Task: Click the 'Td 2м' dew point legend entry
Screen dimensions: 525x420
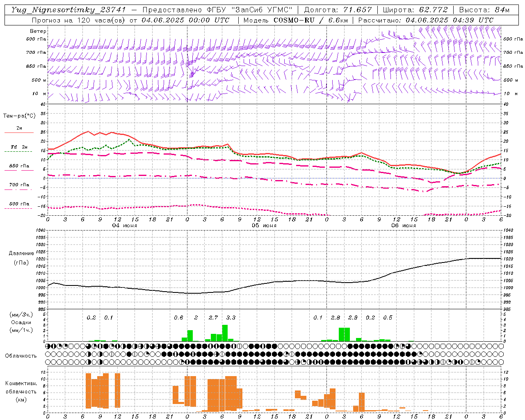Action: point(19,147)
